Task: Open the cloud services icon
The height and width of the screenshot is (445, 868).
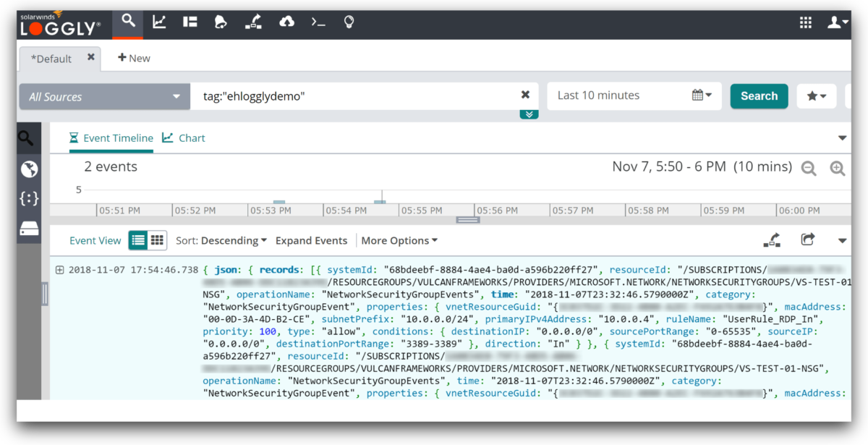Action: [x=286, y=22]
